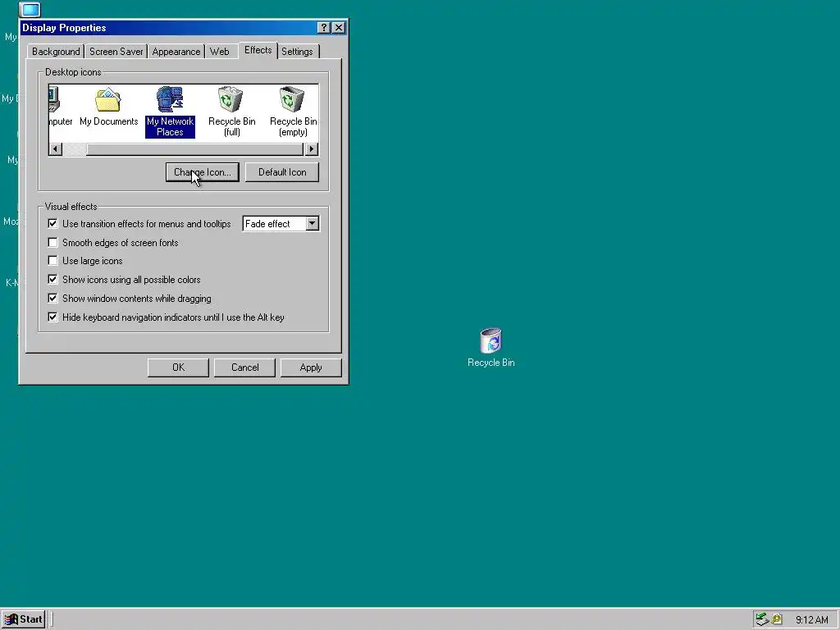Enable the Use large icons checkbox
Image resolution: width=840 pixels, height=630 pixels.
[x=52, y=261]
